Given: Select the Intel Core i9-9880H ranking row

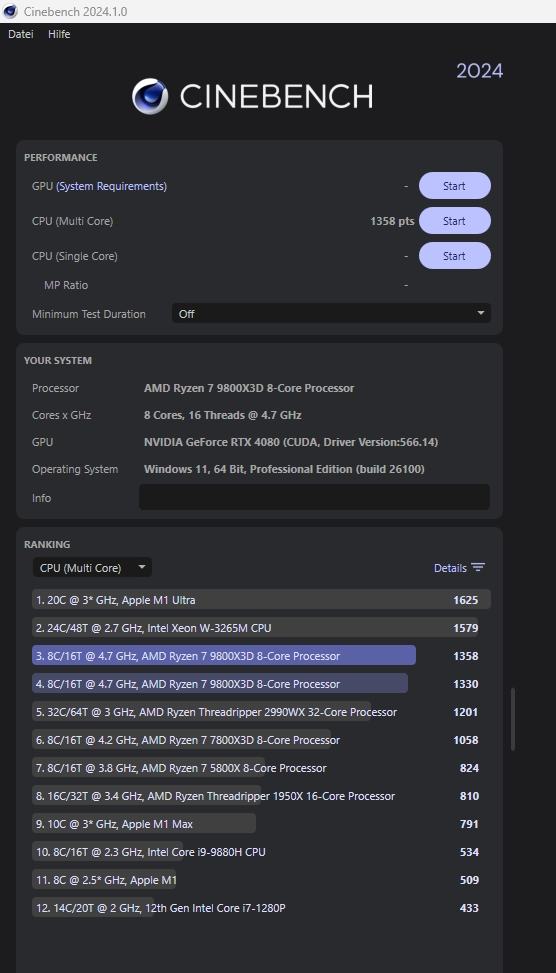Looking at the screenshot, I should pyautogui.click(x=261, y=852).
